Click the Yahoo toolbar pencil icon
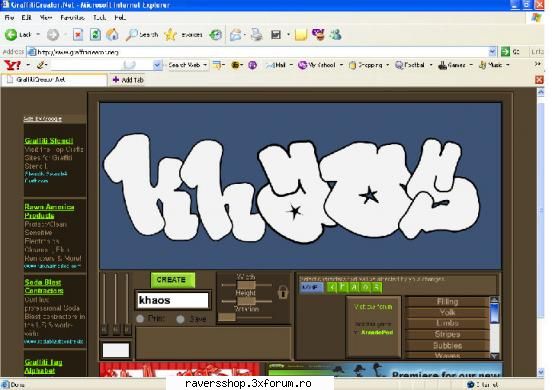This screenshot has width=552, height=390. click(x=41, y=65)
